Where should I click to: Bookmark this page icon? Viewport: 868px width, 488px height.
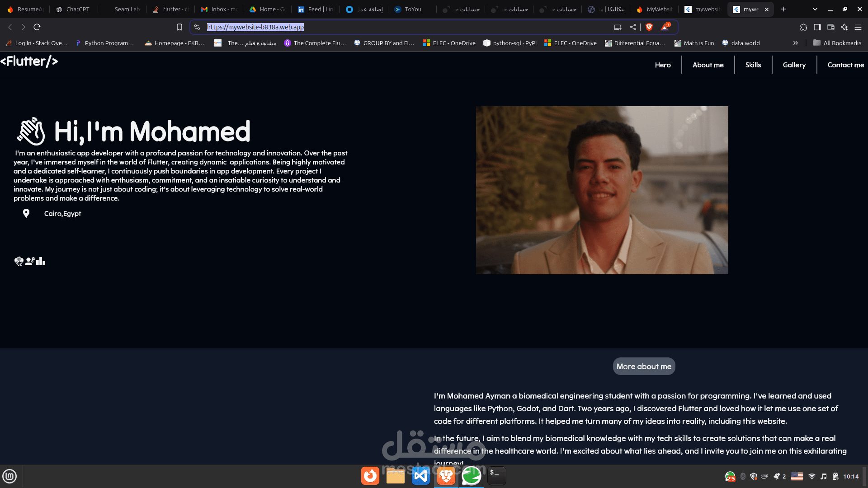(179, 27)
